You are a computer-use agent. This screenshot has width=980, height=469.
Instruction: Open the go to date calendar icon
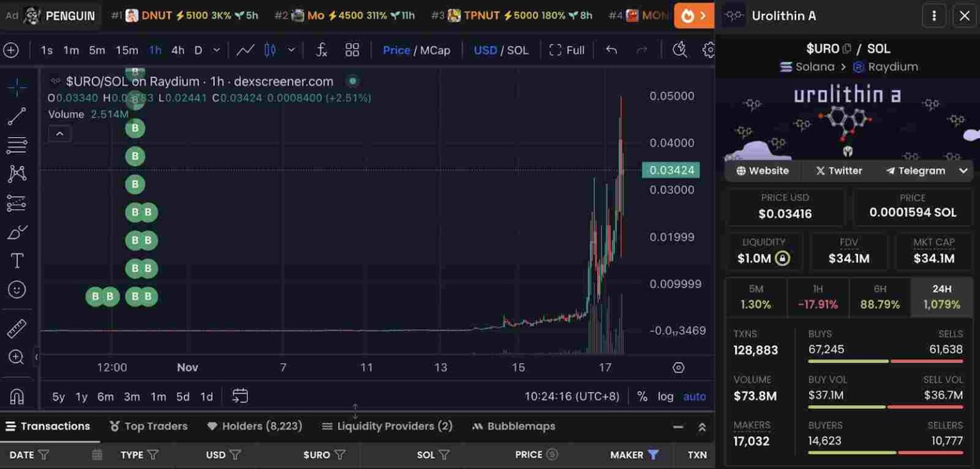coord(240,396)
